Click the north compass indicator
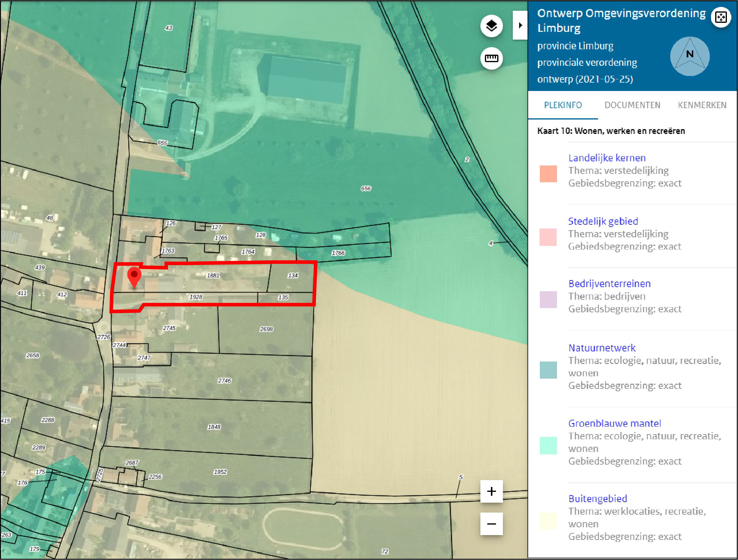The width and height of the screenshot is (738, 560). tap(690, 56)
